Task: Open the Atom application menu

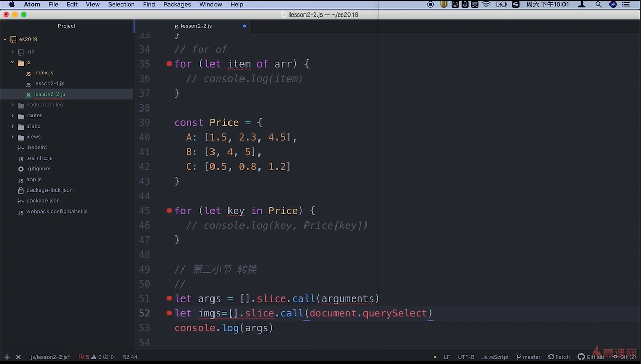Action: (32, 4)
